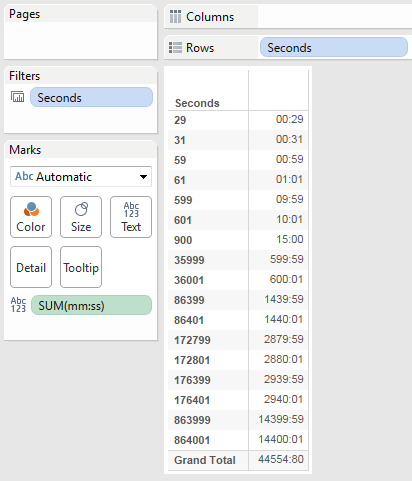This screenshot has width=412, height=481.
Task: Open the Detail marks button
Action: click(31, 267)
